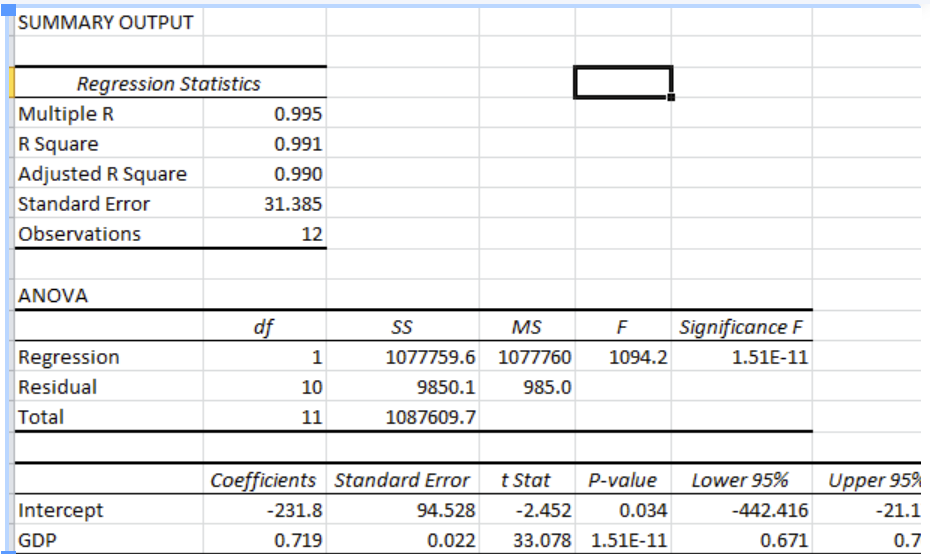
Task: Select Adjusted R Square value 0.990
Action: click(265, 174)
